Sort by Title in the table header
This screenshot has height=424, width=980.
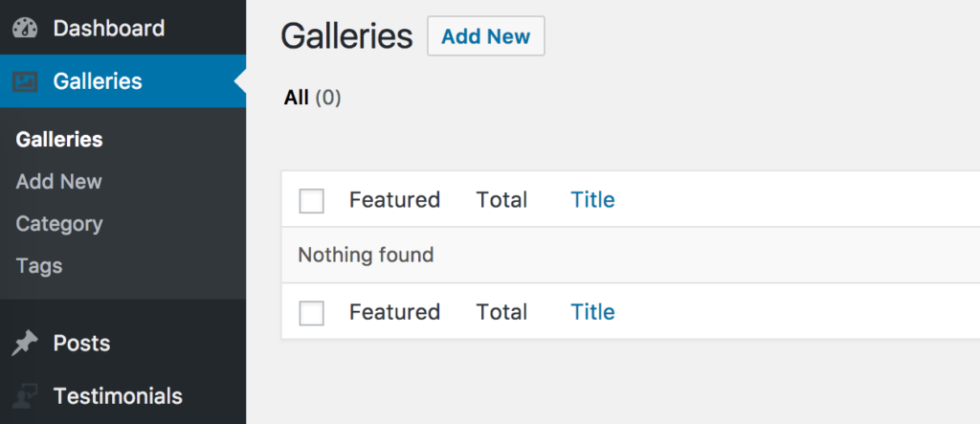coord(592,200)
